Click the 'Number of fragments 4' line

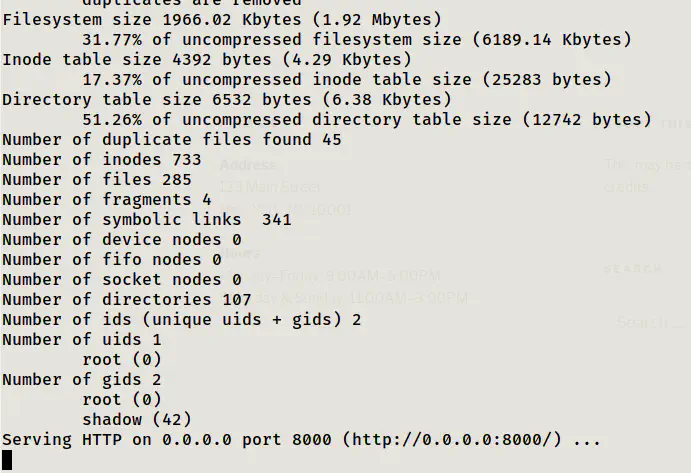tap(106, 199)
